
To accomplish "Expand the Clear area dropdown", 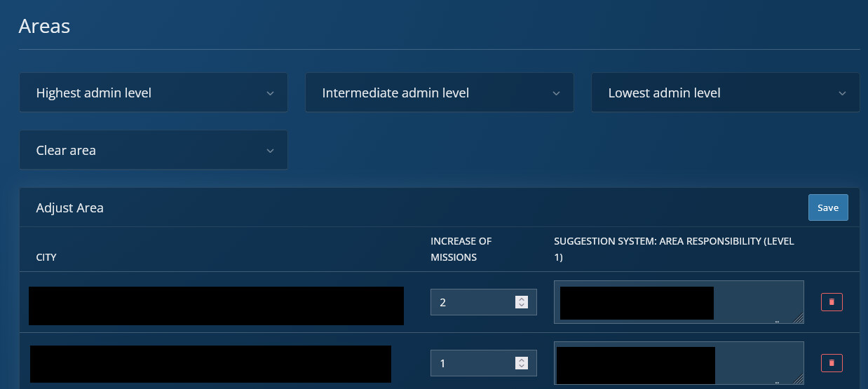I will [x=153, y=150].
